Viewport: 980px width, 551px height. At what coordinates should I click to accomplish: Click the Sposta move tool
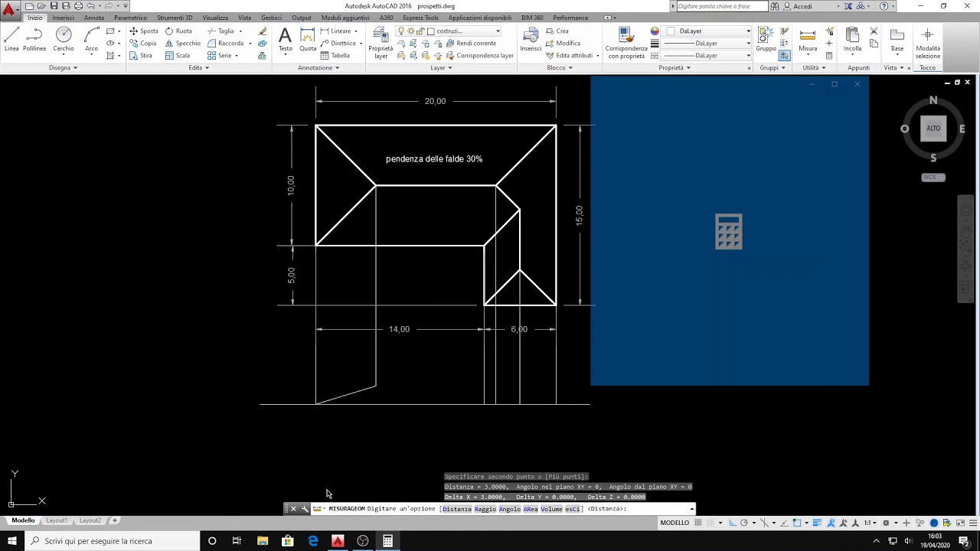(x=144, y=31)
